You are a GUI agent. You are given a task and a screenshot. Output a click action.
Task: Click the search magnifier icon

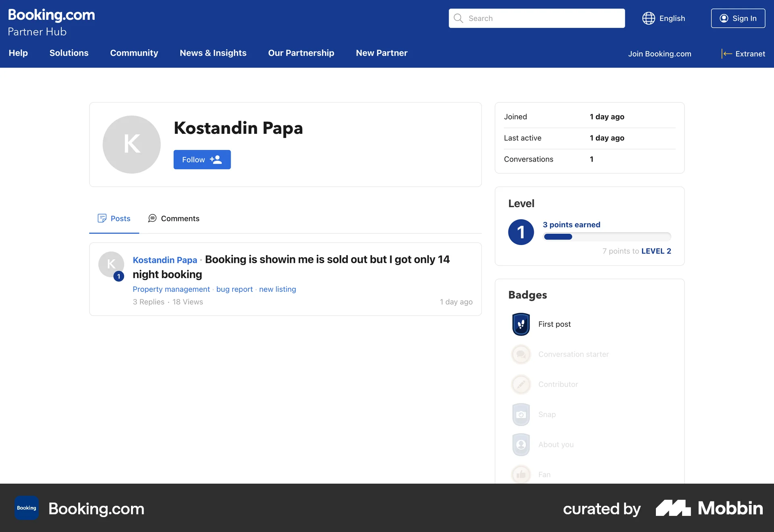458,18
